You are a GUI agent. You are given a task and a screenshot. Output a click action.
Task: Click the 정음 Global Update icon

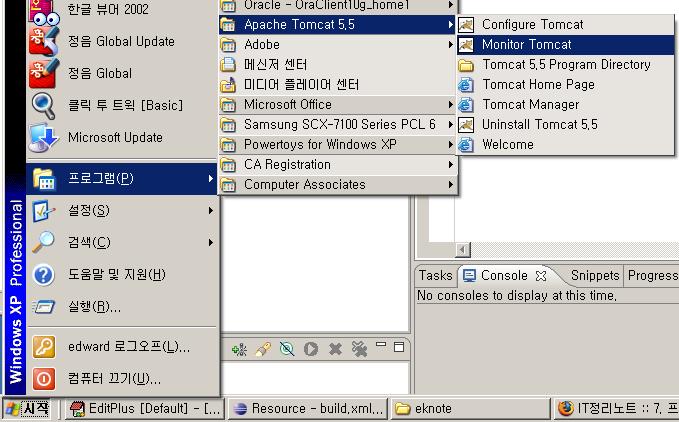tap(43, 42)
